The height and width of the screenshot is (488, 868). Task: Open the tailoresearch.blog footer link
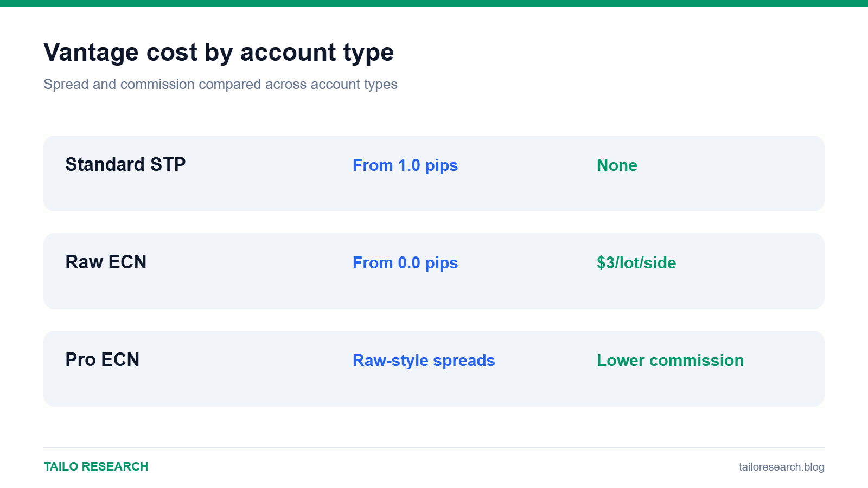pyautogui.click(x=781, y=467)
